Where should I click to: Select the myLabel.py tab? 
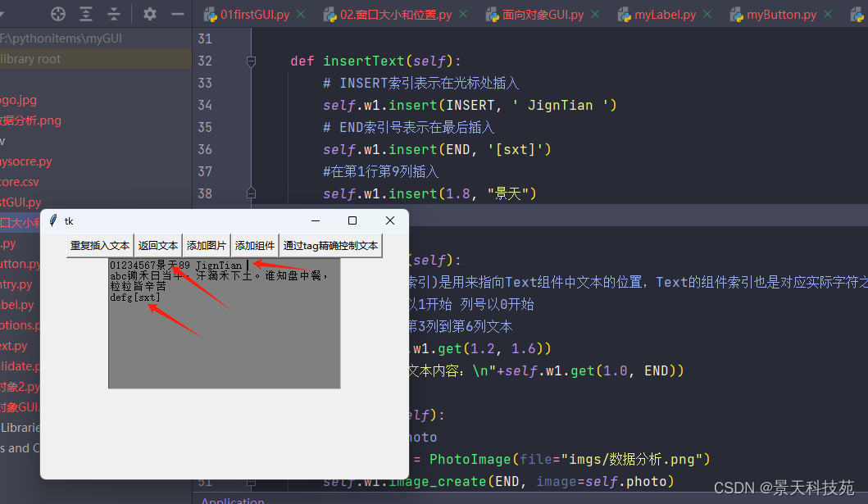click(x=665, y=15)
